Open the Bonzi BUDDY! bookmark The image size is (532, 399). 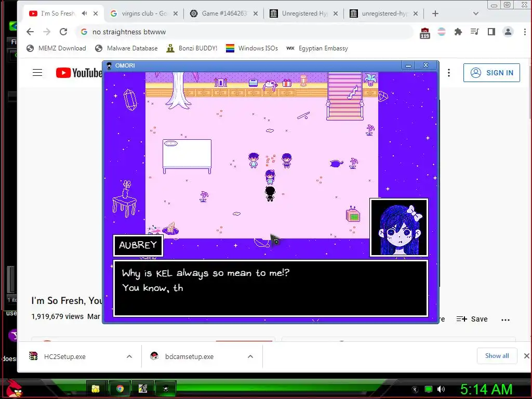(x=192, y=48)
